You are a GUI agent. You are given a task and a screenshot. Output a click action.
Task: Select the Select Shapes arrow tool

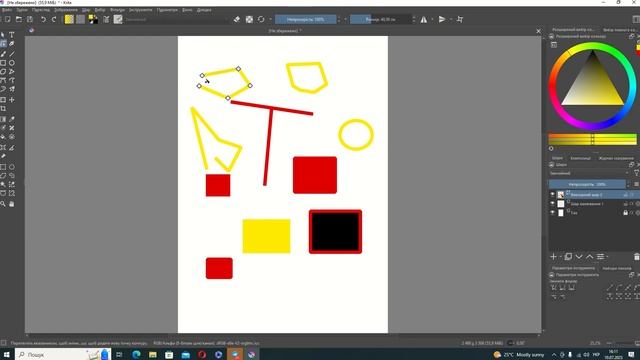(x=3, y=35)
